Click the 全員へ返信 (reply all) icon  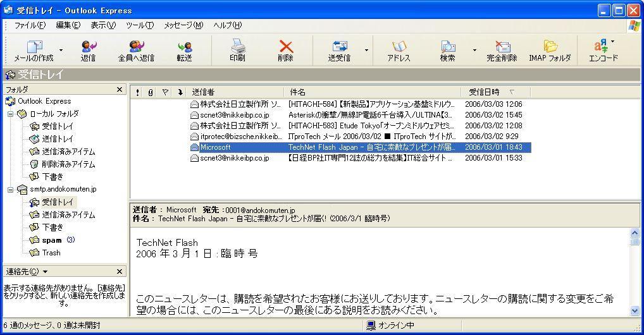[136, 46]
